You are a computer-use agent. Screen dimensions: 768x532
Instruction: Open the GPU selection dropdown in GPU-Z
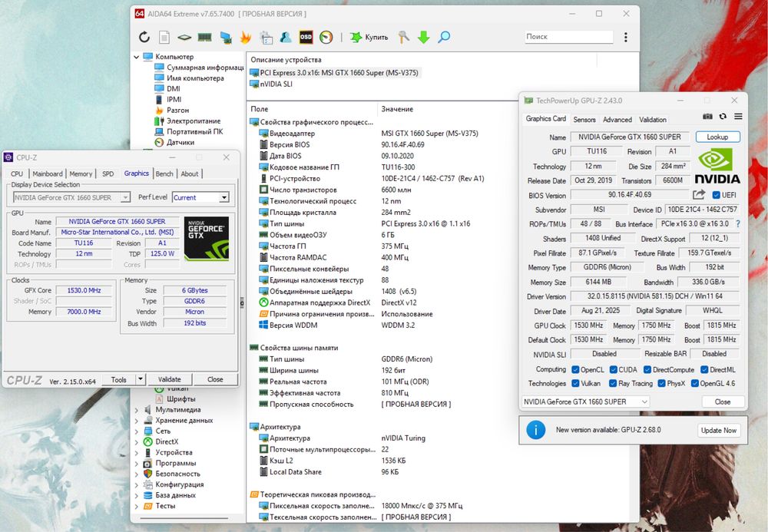click(x=585, y=401)
